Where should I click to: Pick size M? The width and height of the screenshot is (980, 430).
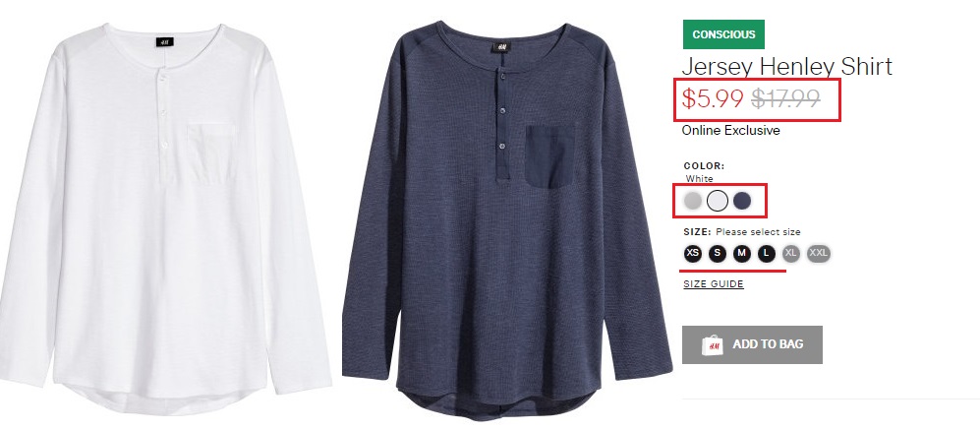point(742,254)
